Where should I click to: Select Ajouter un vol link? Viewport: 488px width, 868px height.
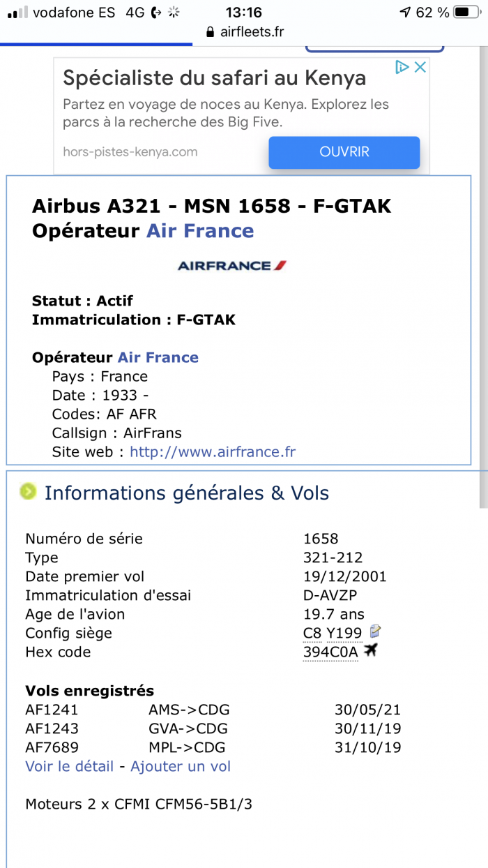click(181, 766)
